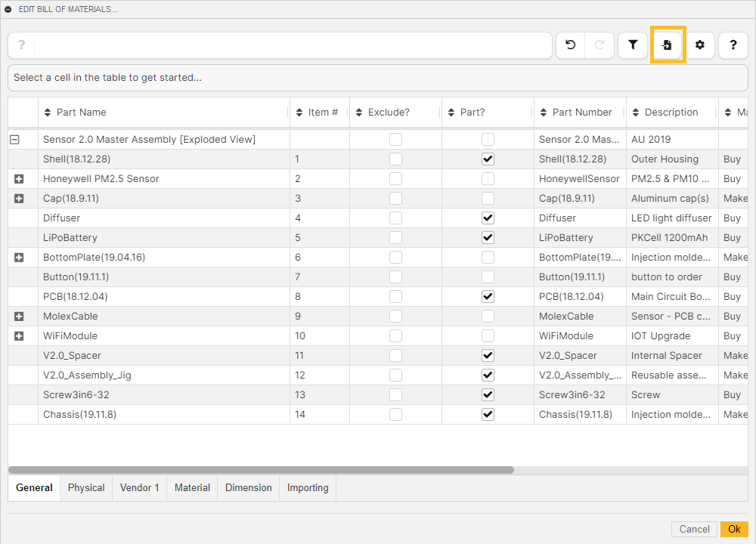Toggle Part checkbox for Chassis(19.11.8)

(488, 415)
